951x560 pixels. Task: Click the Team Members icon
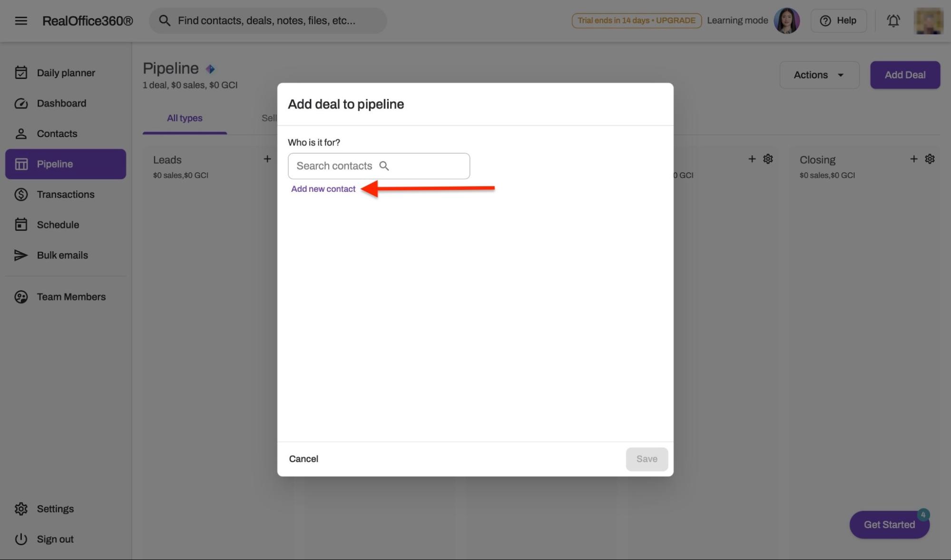(x=21, y=297)
